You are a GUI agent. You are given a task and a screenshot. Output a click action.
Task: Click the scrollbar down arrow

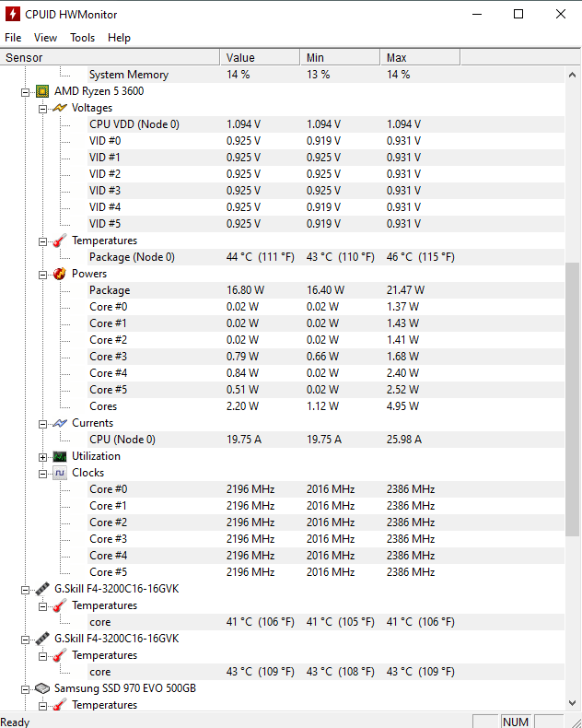tap(572, 703)
